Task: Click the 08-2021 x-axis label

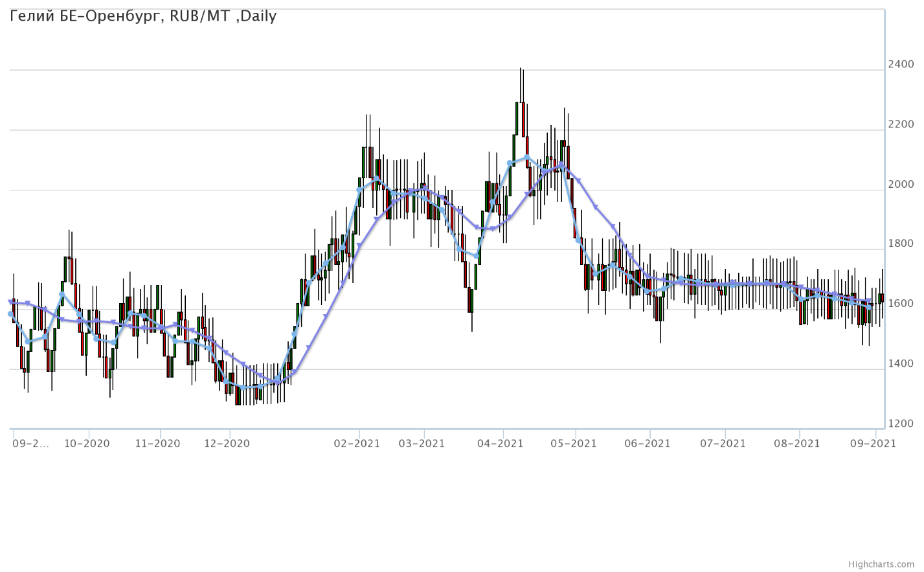Action: [798, 444]
